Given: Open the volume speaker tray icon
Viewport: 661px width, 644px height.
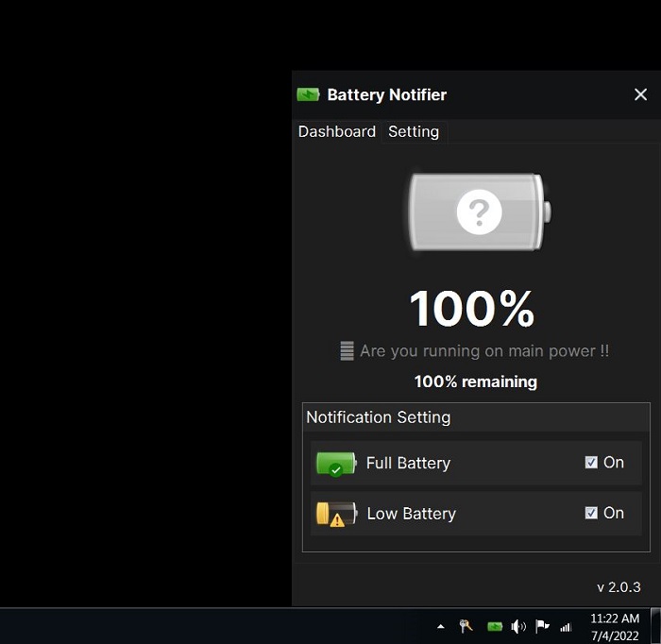Looking at the screenshot, I should click(x=518, y=627).
